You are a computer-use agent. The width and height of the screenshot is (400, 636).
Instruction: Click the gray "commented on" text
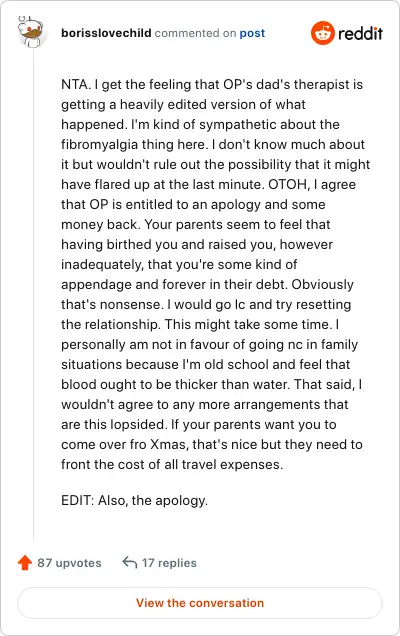(196, 33)
